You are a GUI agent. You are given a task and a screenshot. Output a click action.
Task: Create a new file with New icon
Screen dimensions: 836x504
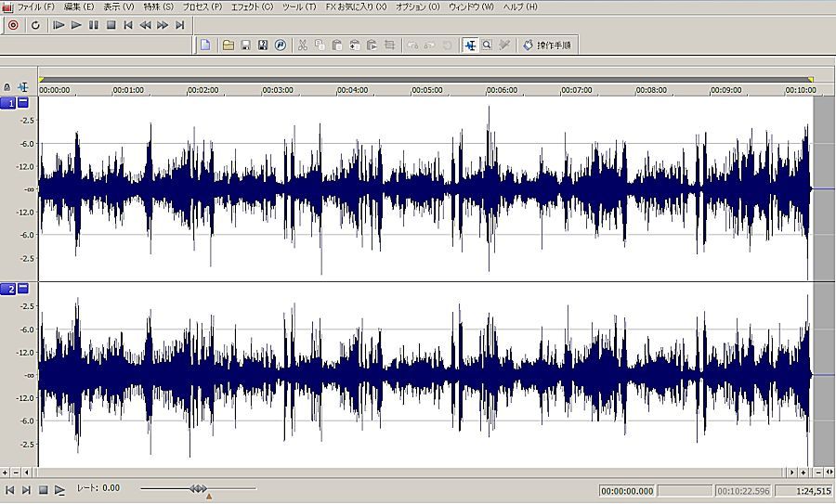205,45
